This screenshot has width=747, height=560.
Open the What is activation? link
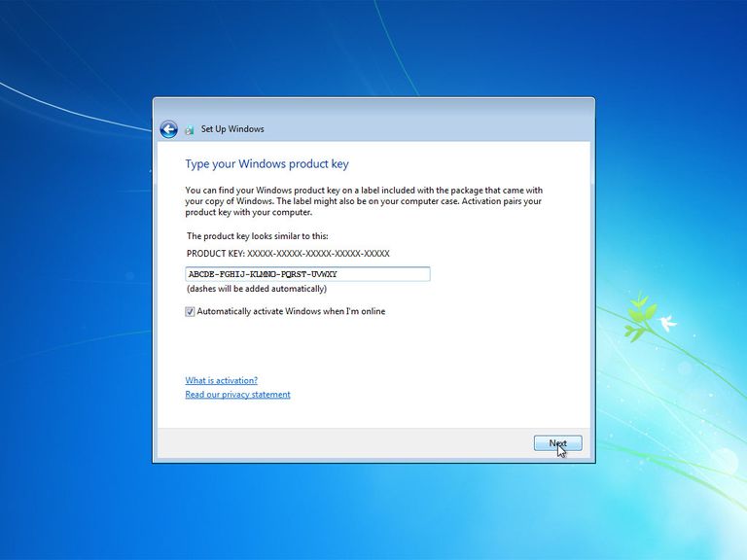click(222, 380)
